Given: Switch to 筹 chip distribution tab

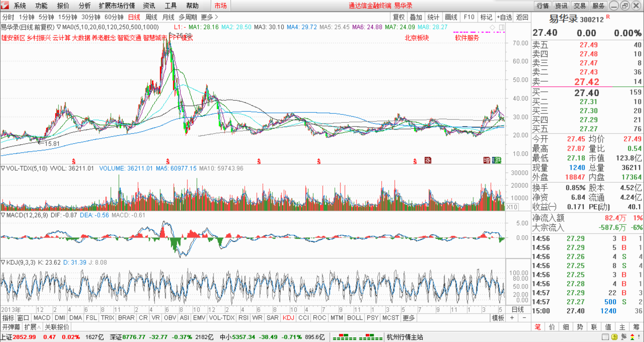Looking at the screenshot, I should click(636, 327).
